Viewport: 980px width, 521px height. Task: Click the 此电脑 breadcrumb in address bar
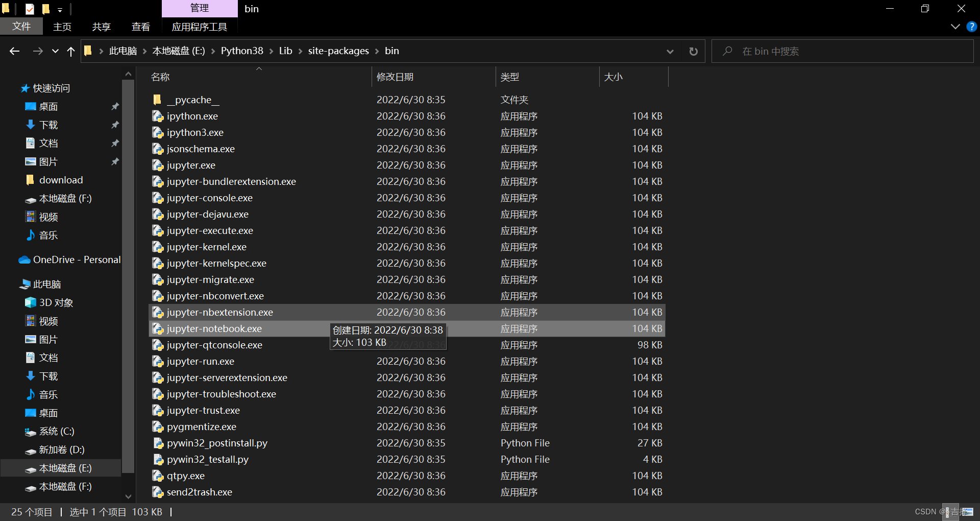(123, 51)
